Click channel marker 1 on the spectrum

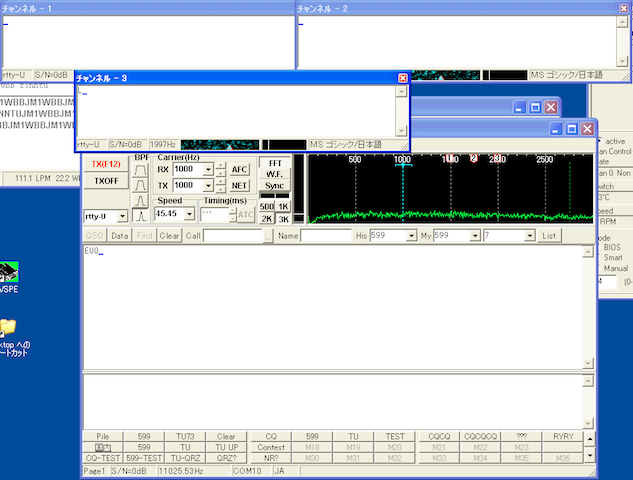449,158
